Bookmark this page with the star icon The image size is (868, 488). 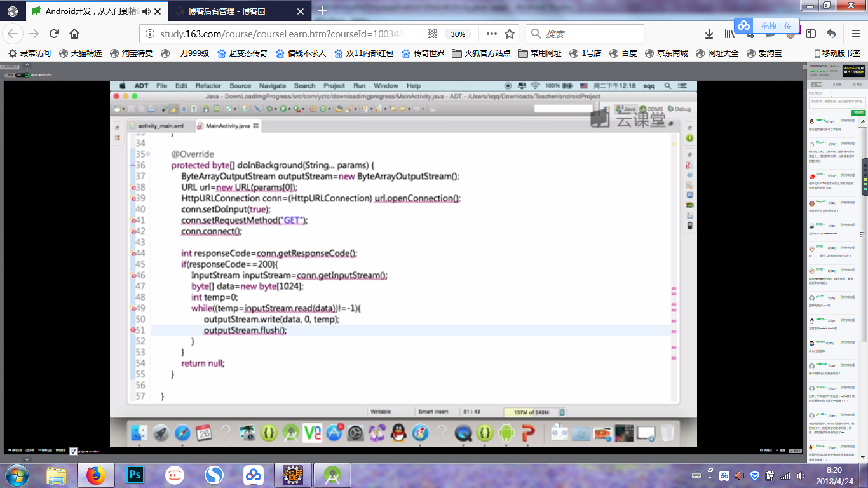coord(510,34)
